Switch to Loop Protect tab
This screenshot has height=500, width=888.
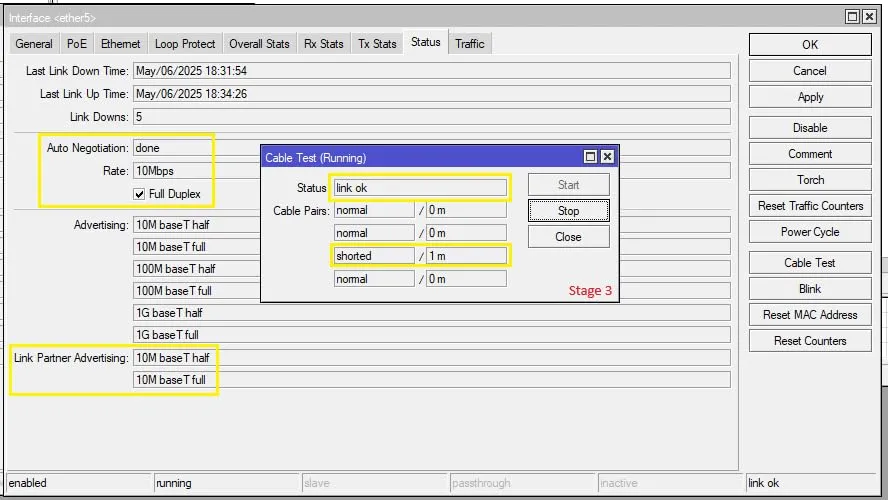(185, 44)
